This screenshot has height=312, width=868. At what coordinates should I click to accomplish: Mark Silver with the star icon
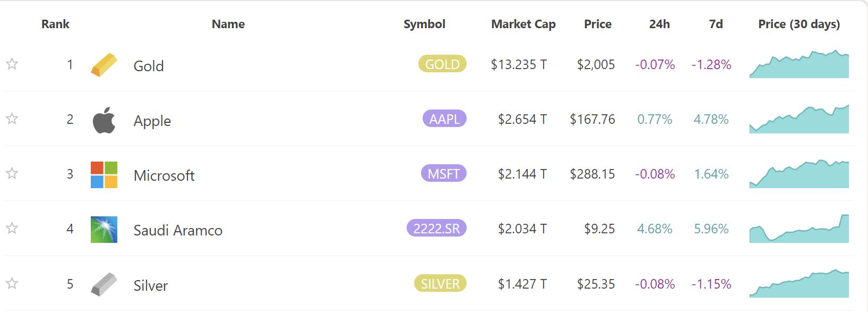12,283
